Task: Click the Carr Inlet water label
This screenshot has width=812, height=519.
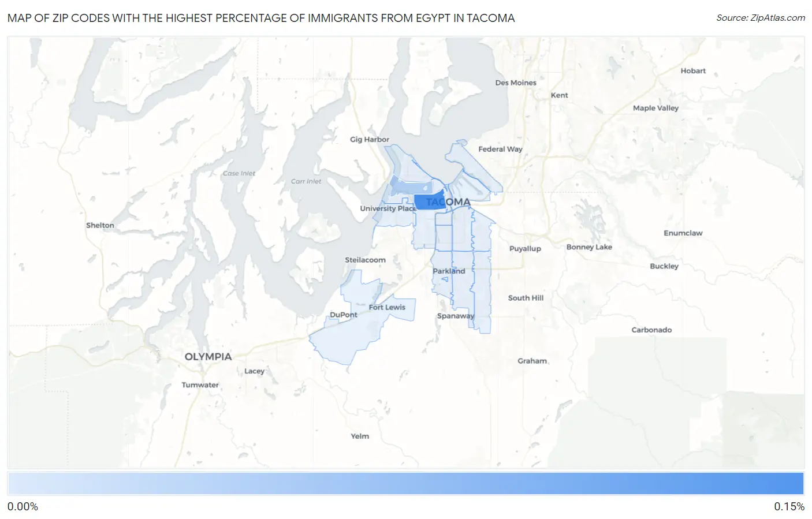Action: click(x=306, y=181)
